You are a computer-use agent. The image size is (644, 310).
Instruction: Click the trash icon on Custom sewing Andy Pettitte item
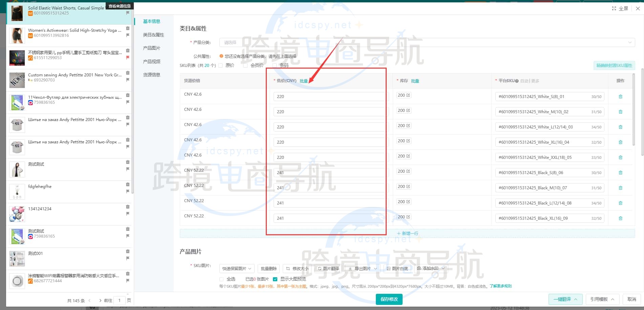pyautogui.click(x=127, y=73)
